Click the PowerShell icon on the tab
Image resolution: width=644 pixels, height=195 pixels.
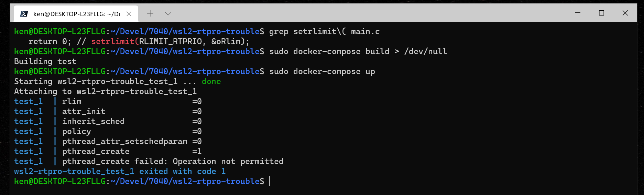24,14
